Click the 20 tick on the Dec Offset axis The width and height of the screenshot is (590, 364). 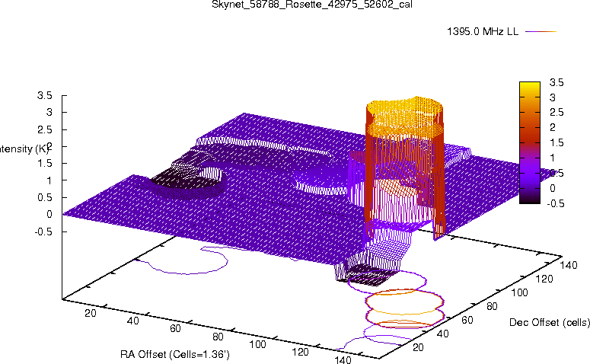[418, 347]
